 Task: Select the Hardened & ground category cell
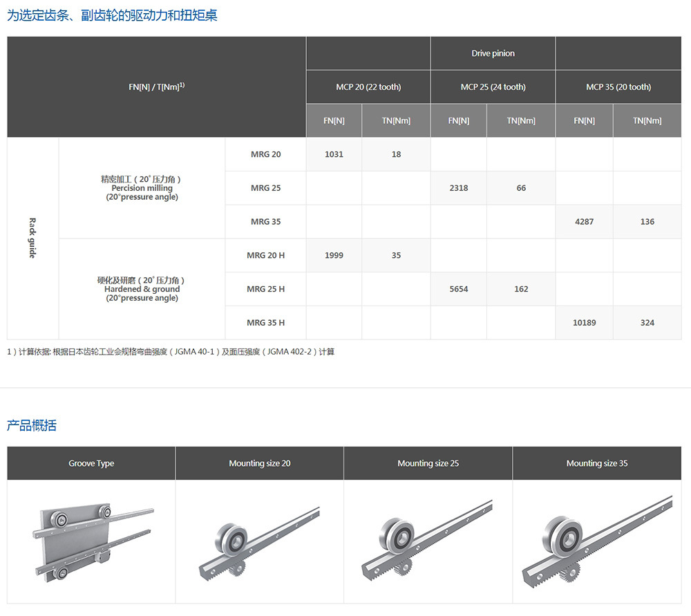coord(142,289)
